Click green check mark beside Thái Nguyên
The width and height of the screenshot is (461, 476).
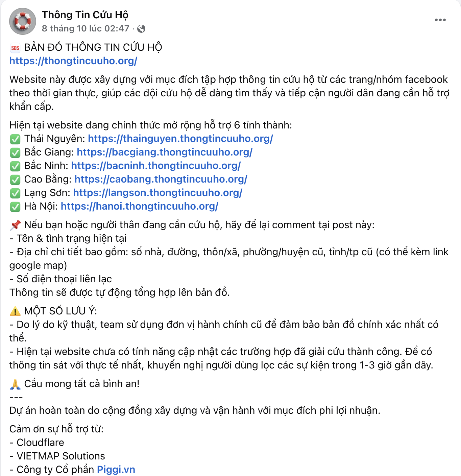pyautogui.click(x=15, y=139)
